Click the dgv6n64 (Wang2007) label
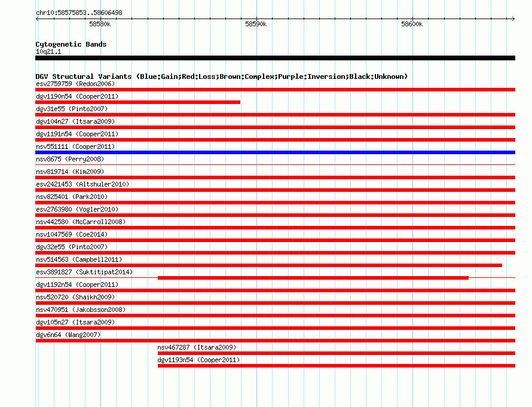Viewport: 532px width, 407px height. click(x=68, y=335)
